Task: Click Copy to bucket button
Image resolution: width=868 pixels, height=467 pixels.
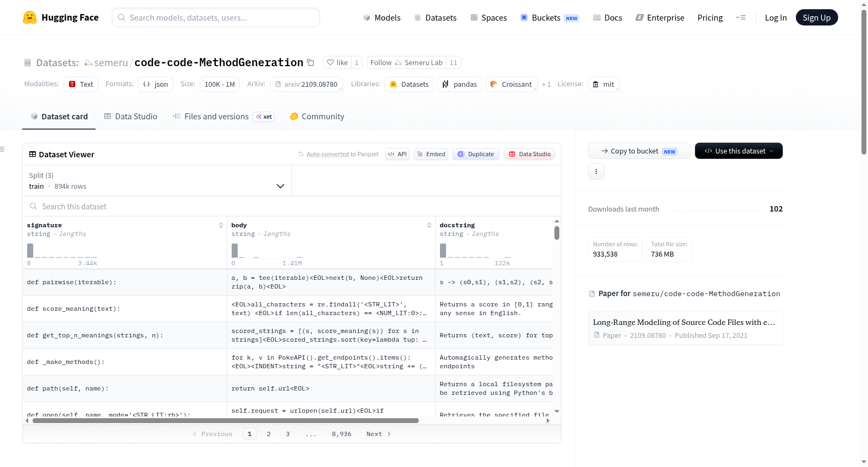Action: pos(639,151)
